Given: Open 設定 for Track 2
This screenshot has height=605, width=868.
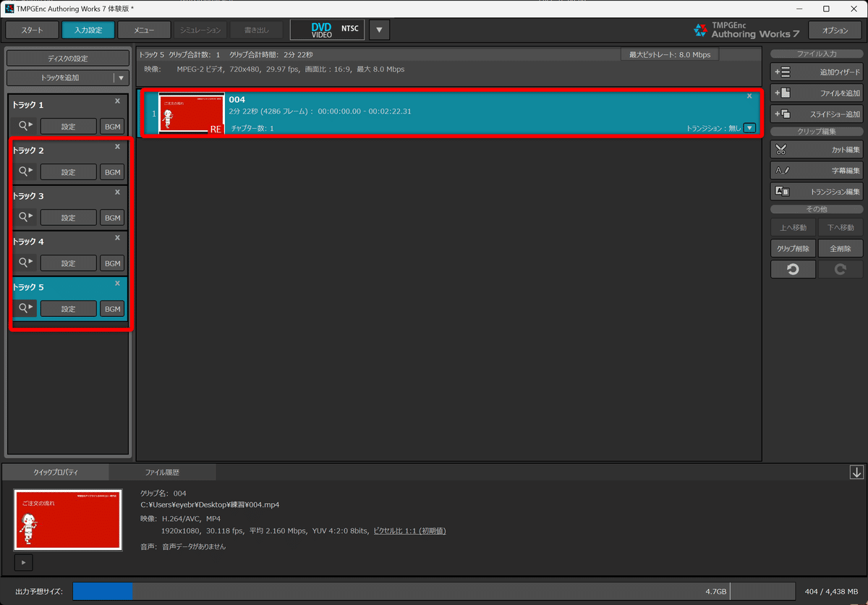Looking at the screenshot, I should coord(68,172).
